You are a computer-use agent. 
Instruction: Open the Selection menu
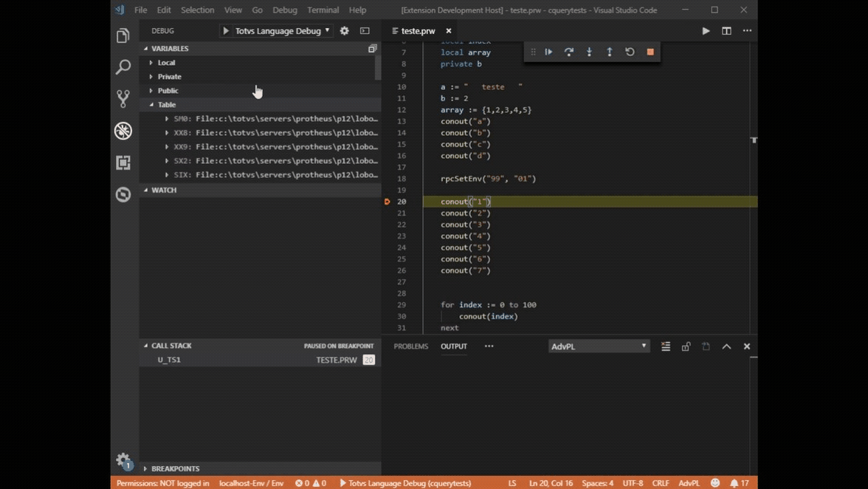tap(197, 10)
